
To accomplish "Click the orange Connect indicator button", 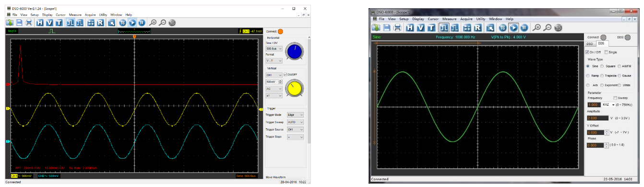I will click(x=280, y=31).
